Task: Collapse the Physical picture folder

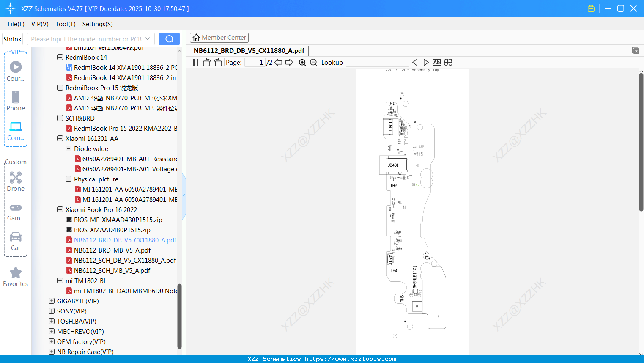Action: pyautogui.click(x=69, y=179)
